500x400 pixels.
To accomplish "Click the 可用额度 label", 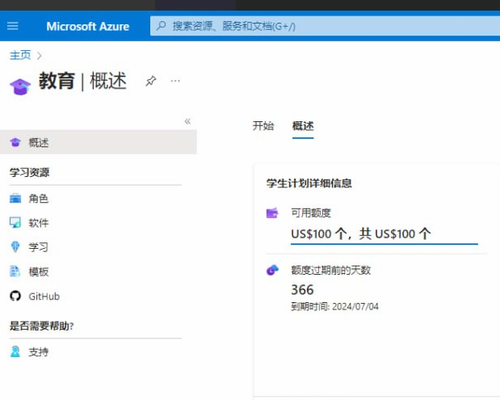I will tap(311, 213).
